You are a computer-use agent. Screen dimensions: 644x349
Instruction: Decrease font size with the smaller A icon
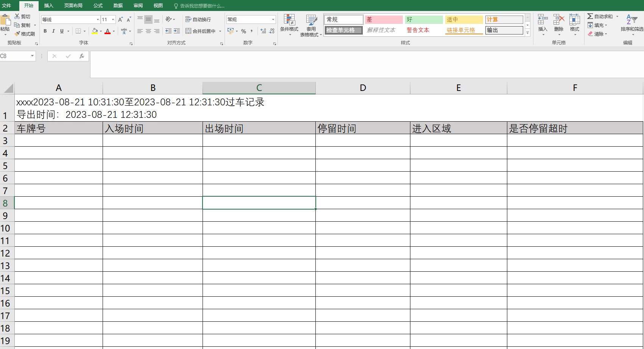129,19
